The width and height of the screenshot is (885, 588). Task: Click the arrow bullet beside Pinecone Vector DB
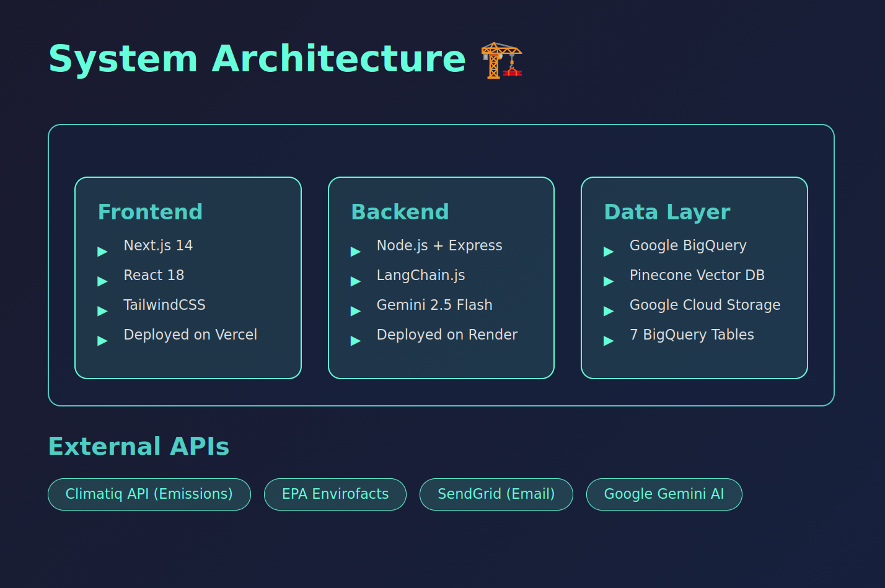609,281
